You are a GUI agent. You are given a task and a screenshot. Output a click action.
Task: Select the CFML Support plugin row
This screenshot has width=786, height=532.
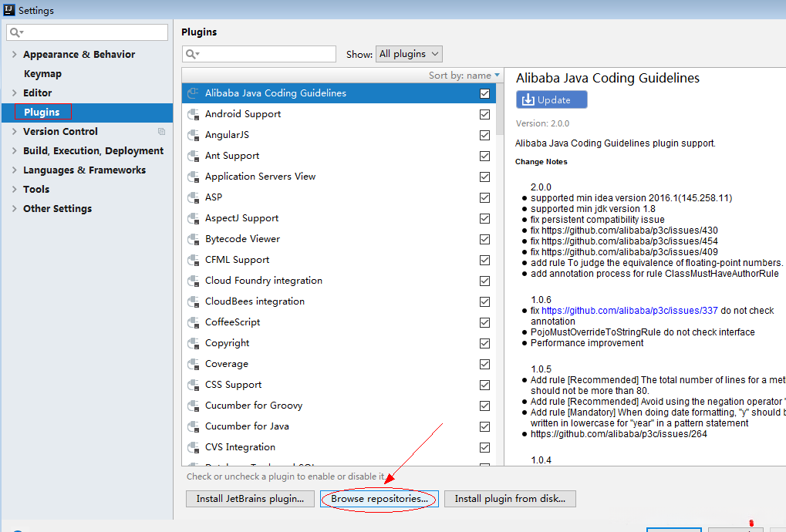pyautogui.click(x=339, y=260)
